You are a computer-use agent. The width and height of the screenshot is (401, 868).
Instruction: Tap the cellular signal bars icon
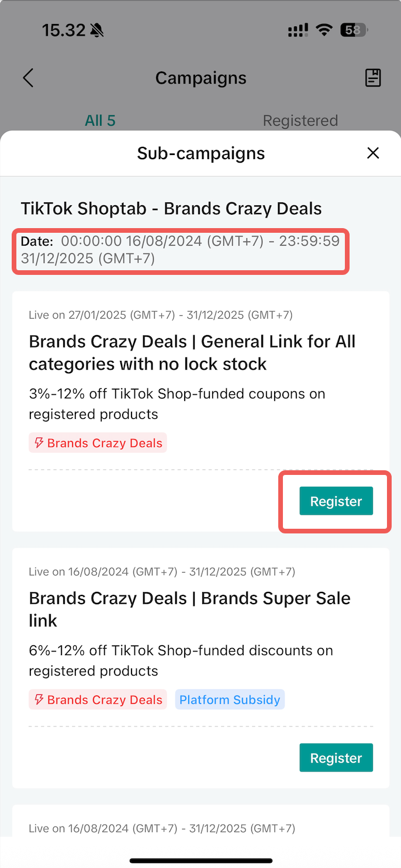pos(298,30)
